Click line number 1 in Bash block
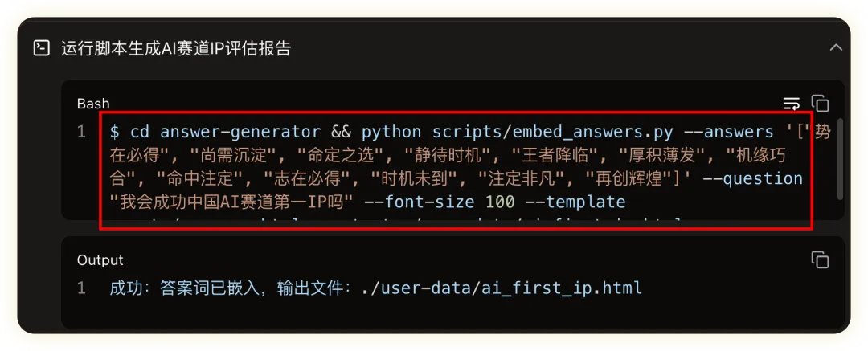Viewport: 868px width, 351px height. pyautogui.click(x=81, y=132)
